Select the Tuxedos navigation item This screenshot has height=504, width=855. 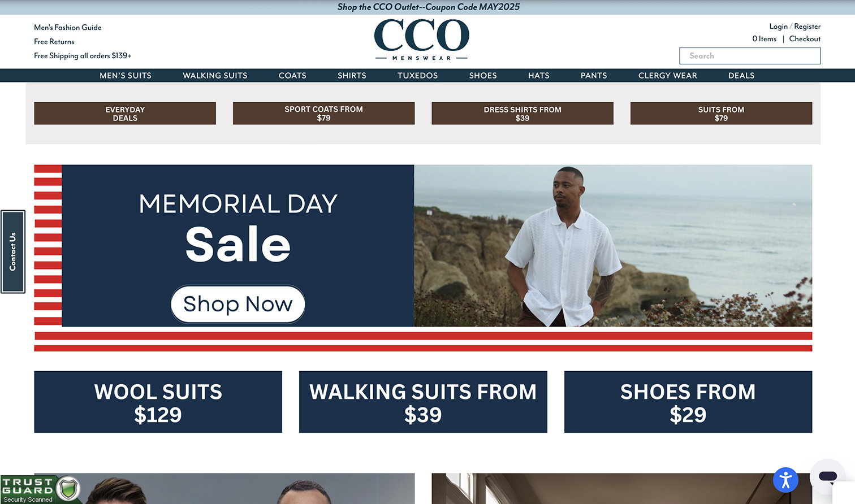(417, 75)
